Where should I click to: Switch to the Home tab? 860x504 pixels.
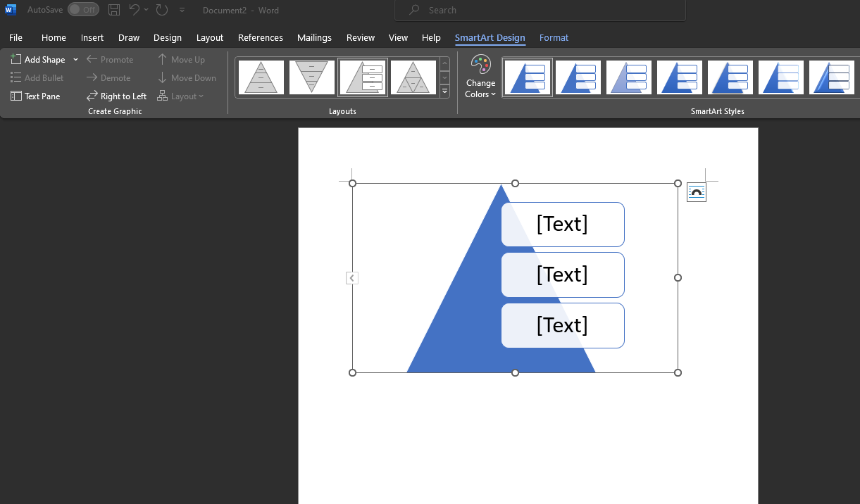coord(54,37)
